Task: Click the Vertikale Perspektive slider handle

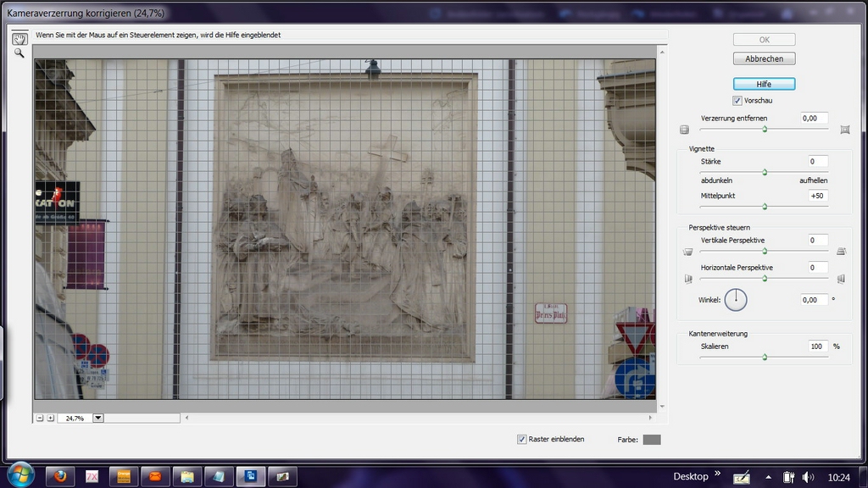Action: tap(765, 251)
